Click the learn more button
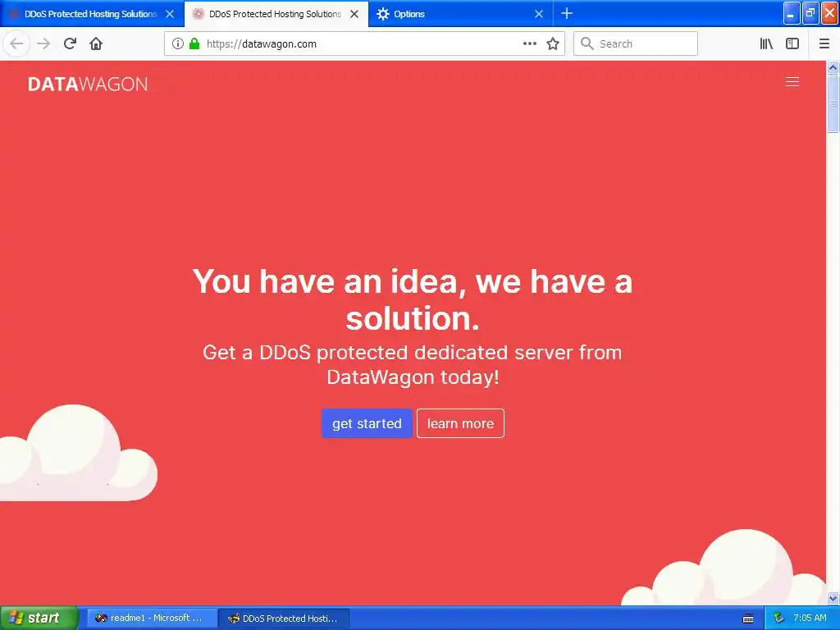Viewport: 840px width, 630px height. 460,423
